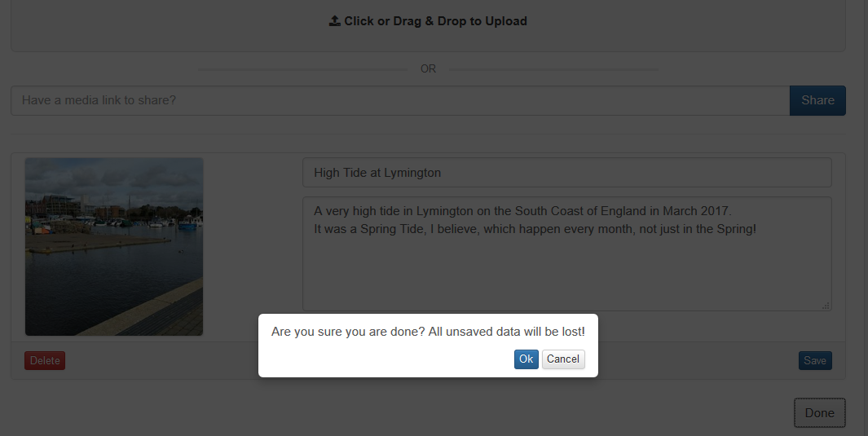Open the Lymington harbour photo thumbnail

coord(114,247)
